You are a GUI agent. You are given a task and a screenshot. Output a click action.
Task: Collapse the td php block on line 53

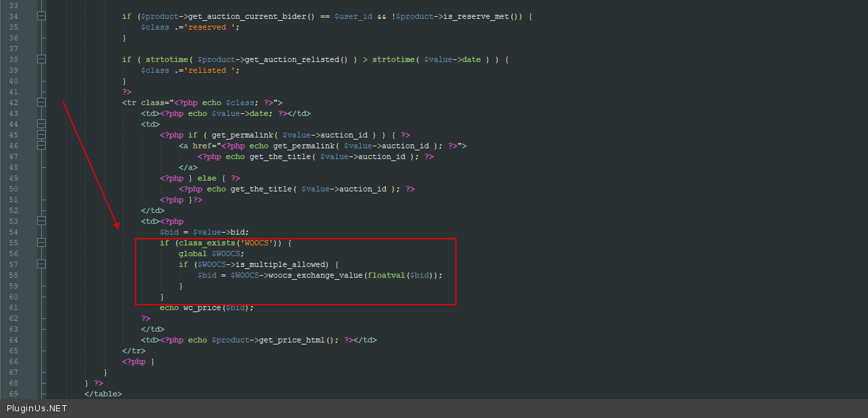pos(42,221)
